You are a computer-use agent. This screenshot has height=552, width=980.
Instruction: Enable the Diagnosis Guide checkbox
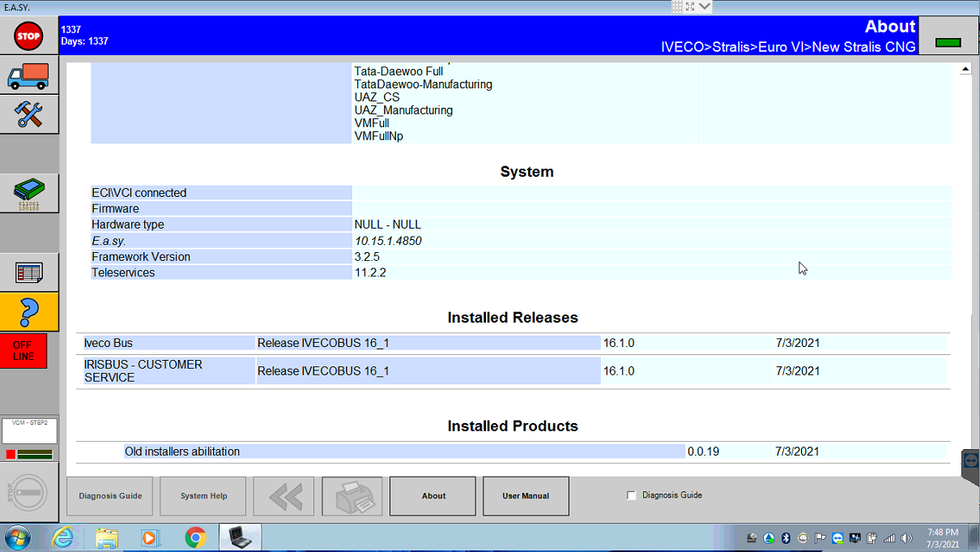coord(631,494)
